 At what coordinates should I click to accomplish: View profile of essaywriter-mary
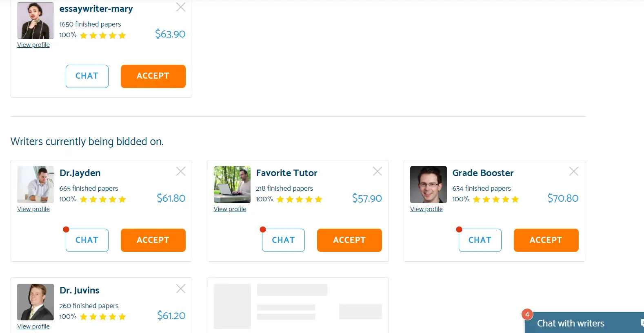coord(33,45)
